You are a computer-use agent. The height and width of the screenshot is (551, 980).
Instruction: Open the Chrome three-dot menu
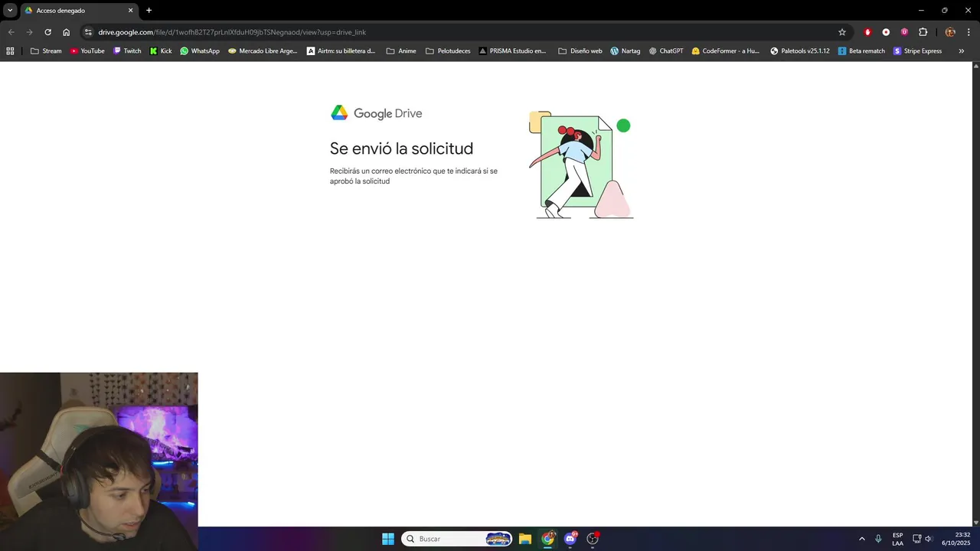coord(969,32)
